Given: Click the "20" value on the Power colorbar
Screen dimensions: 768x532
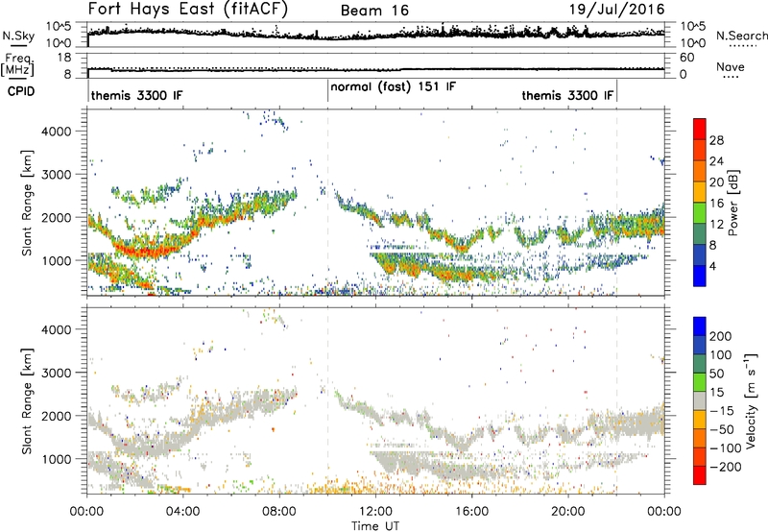Looking at the screenshot, I should point(716,182).
